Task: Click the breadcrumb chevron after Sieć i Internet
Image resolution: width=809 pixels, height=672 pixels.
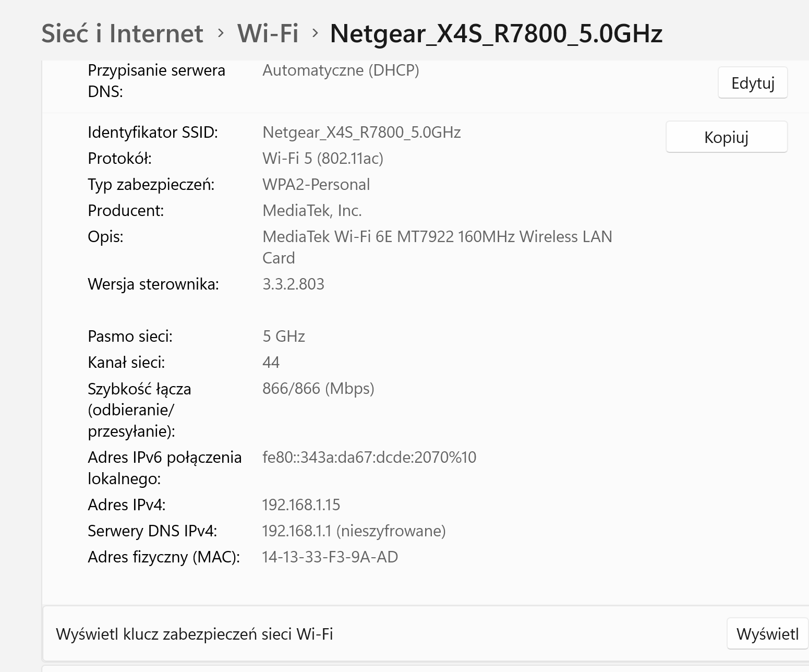Action: click(220, 33)
